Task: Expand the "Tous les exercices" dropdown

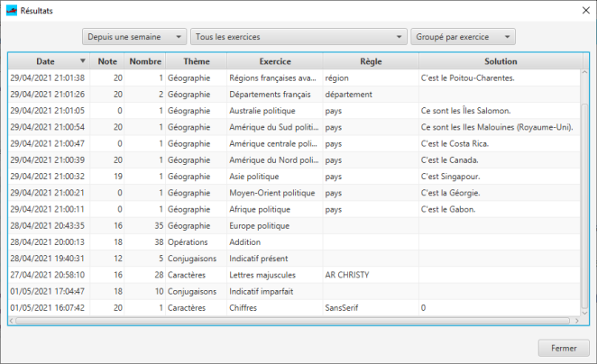Action: tap(298, 37)
